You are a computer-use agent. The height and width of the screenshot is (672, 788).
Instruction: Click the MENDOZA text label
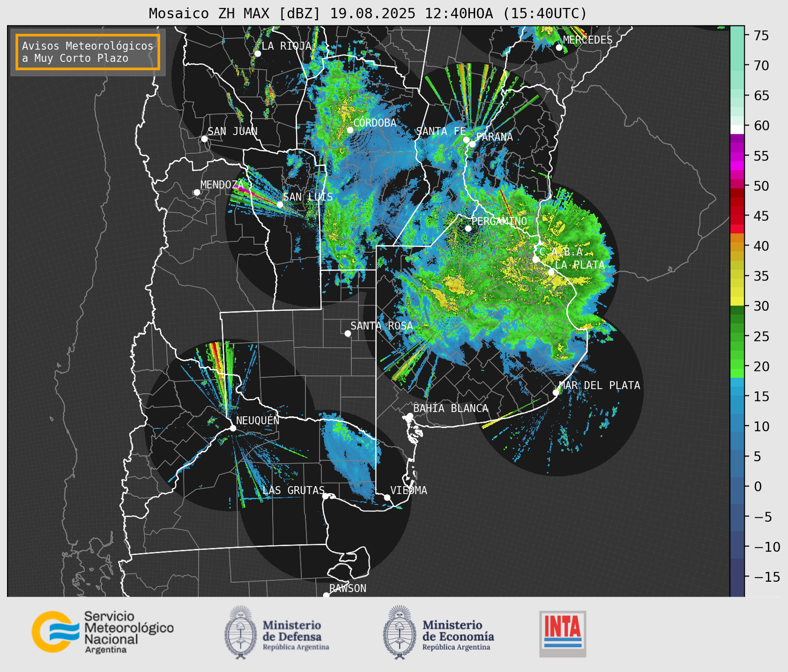[222, 185]
